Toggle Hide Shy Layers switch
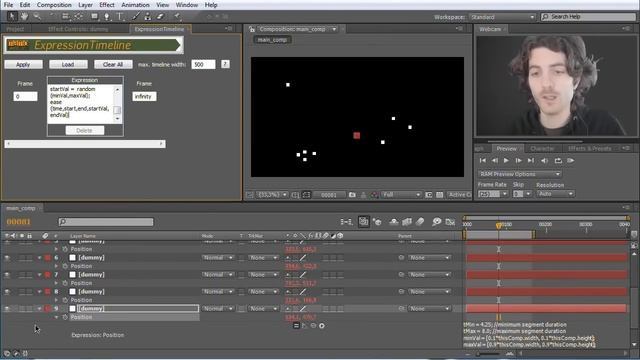This screenshot has width=640, height=360. tap(394, 222)
